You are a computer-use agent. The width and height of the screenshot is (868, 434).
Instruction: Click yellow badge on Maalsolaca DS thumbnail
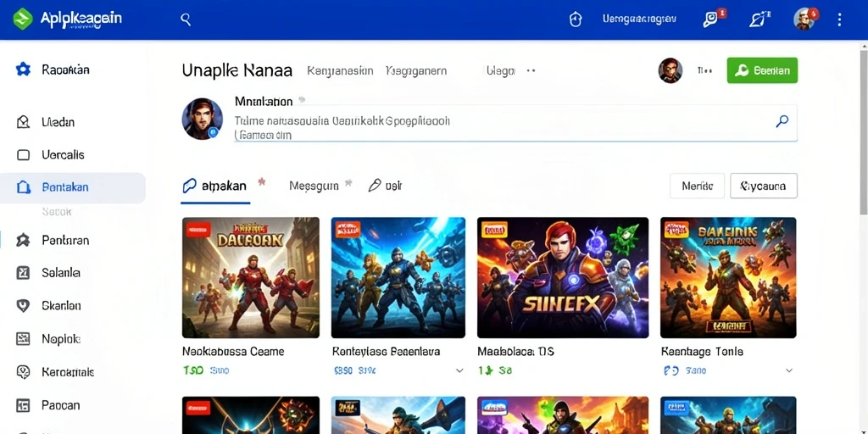point(493,229)
